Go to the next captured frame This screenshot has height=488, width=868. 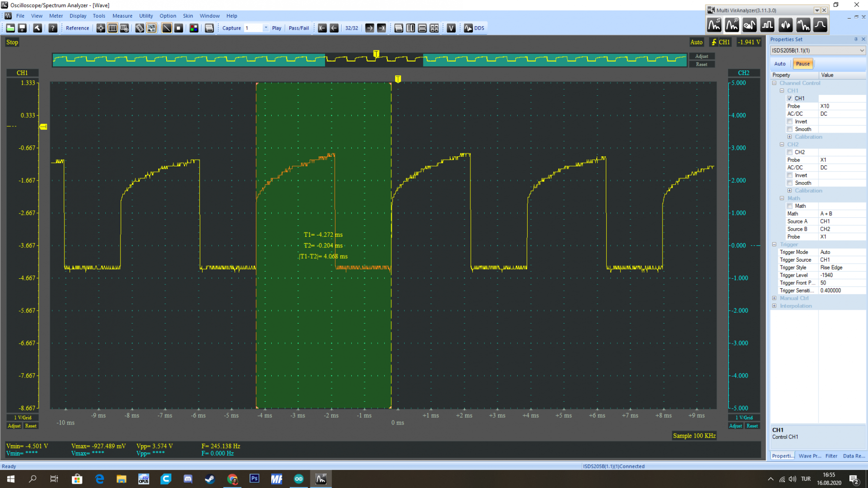[369, 28]
